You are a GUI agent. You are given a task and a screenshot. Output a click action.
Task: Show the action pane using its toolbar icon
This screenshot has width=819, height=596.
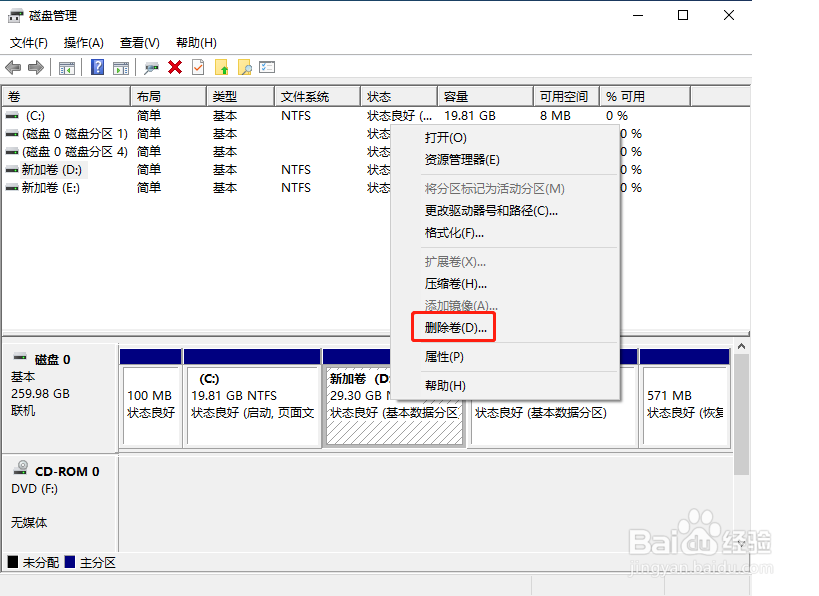121,67
